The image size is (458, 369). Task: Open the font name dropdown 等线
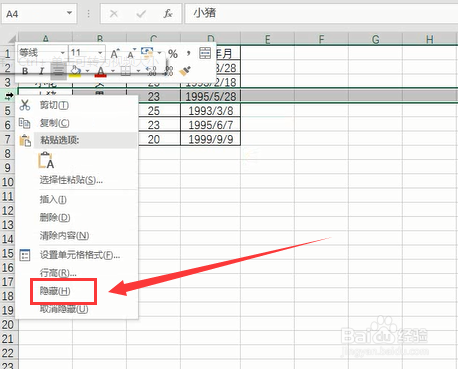(62, 53)
